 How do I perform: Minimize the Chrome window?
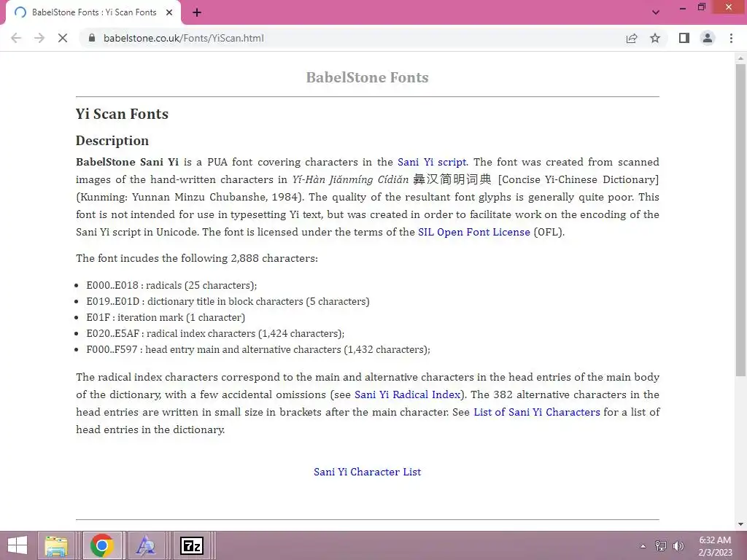[683, 7]
